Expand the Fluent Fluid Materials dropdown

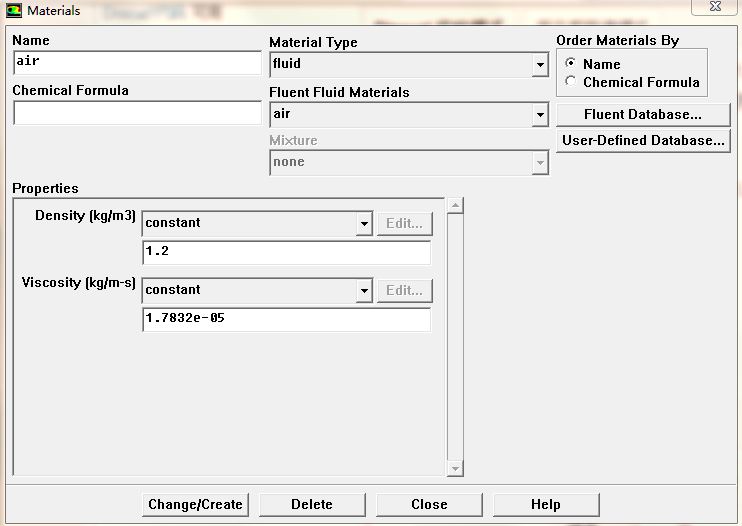(540, 115)
